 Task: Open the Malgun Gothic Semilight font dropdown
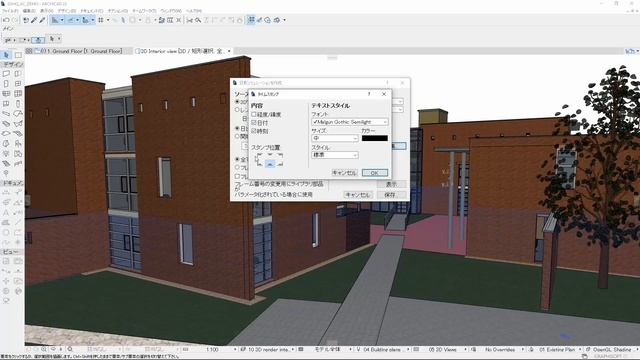coord(349,122)
